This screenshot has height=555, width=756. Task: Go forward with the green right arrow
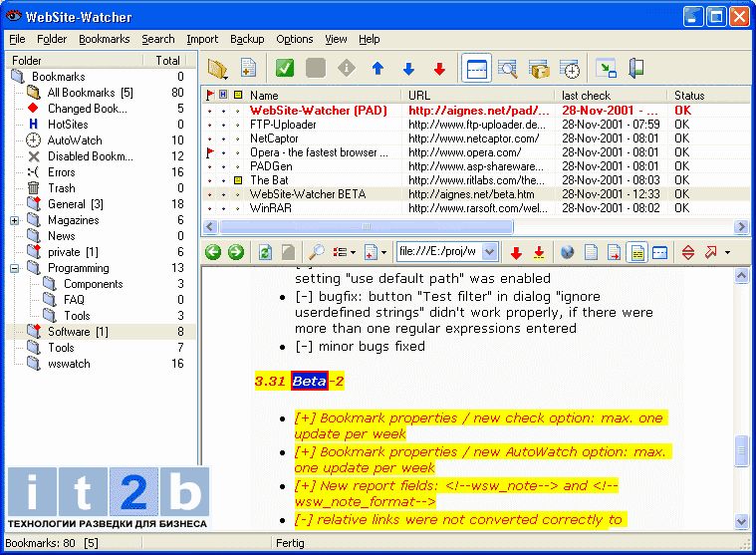pos(236,252)
